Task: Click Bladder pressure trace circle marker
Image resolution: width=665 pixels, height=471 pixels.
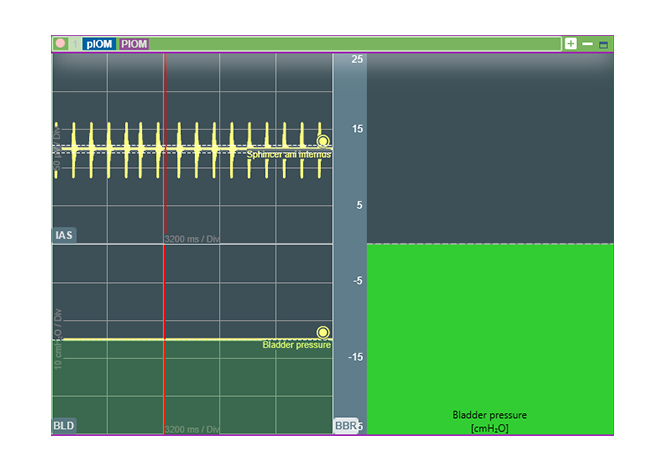Action: click(x=323, y=332)
